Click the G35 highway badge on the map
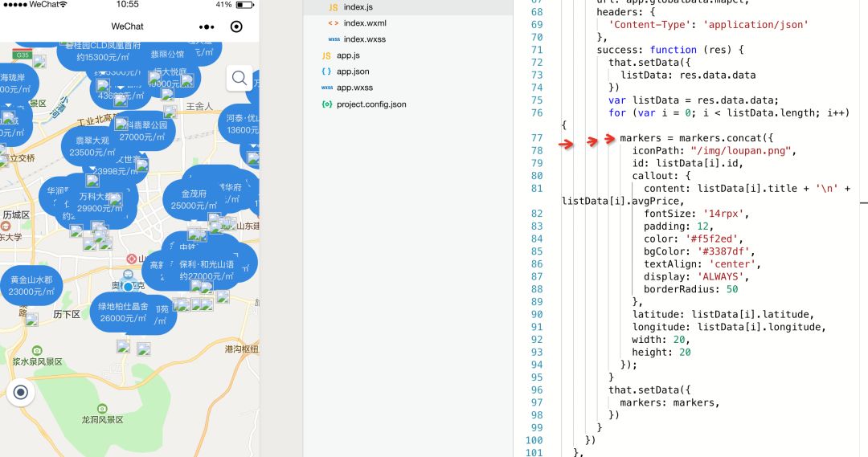 [23, 55]
